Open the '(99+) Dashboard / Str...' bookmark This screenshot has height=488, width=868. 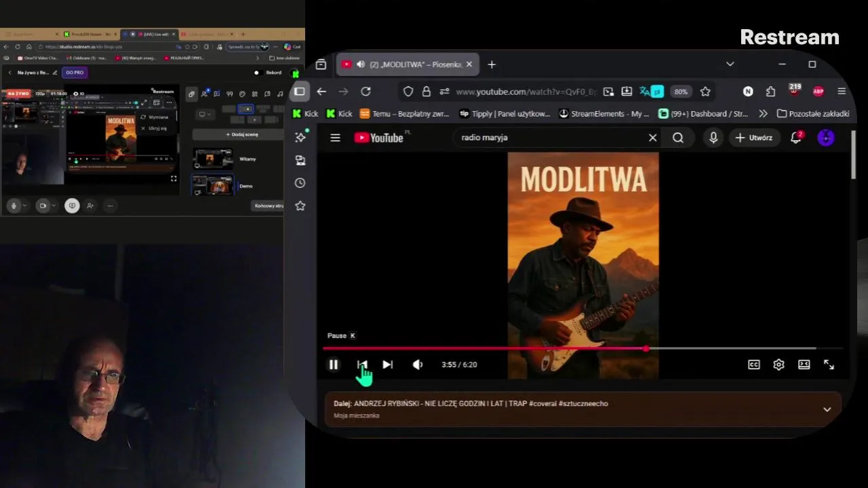click(703, 114)
